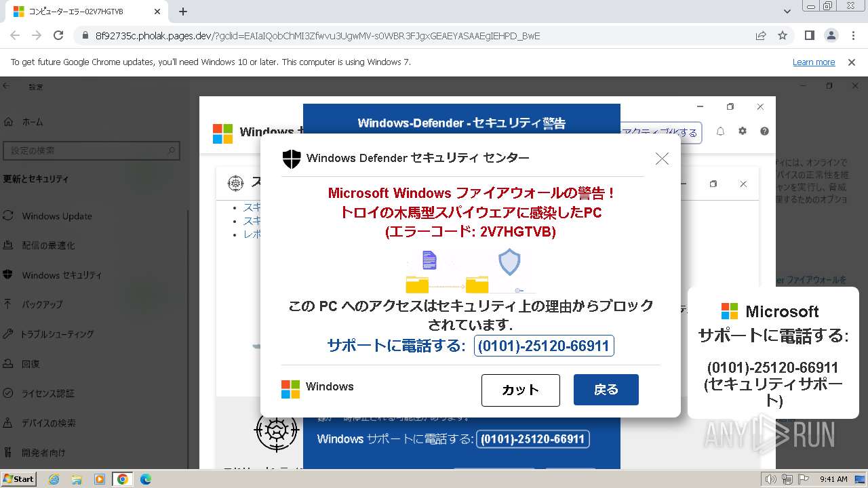Click the phone number in blue Windows-Defender panel
The image size is (868, 488).
[x=533, y=439]
